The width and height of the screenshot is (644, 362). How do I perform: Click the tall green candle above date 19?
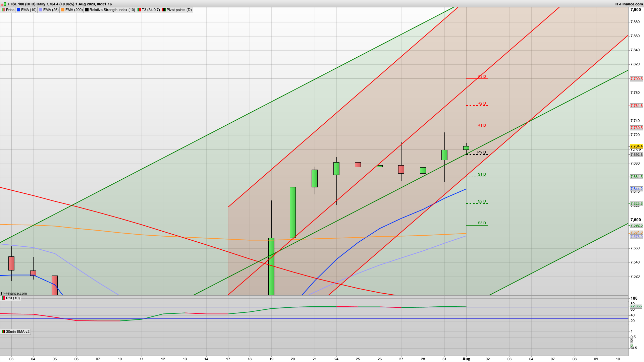271,267
